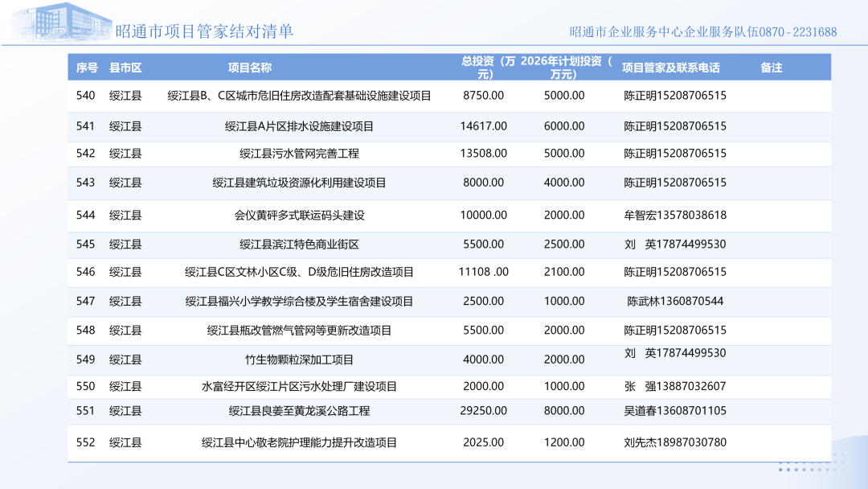
Task: Click 4000.00 planned investment in row 543
Action: pos(564,183)
